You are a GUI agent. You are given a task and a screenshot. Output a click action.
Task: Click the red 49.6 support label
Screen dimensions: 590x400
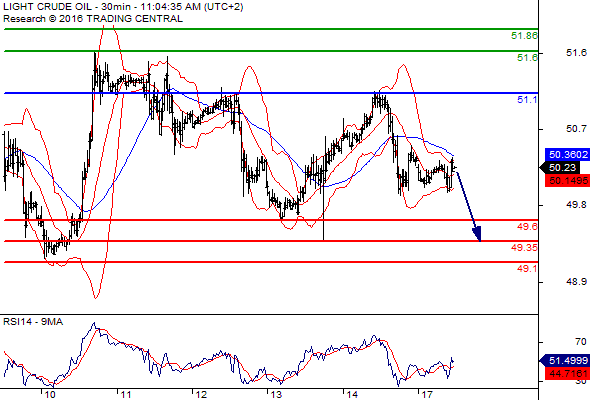pyautogui.click(x=527, y=227)
